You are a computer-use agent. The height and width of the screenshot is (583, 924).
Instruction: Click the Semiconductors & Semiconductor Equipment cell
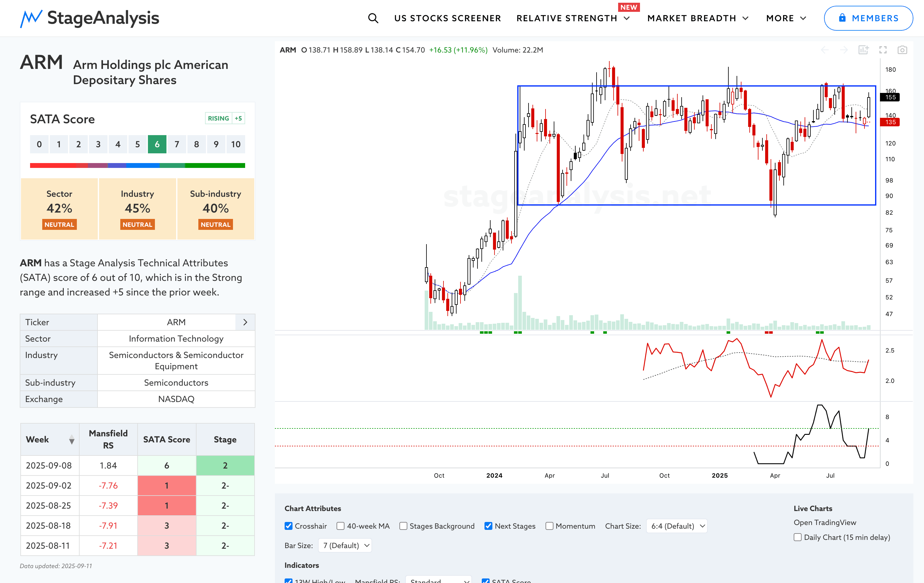click(x=176, y=360)
